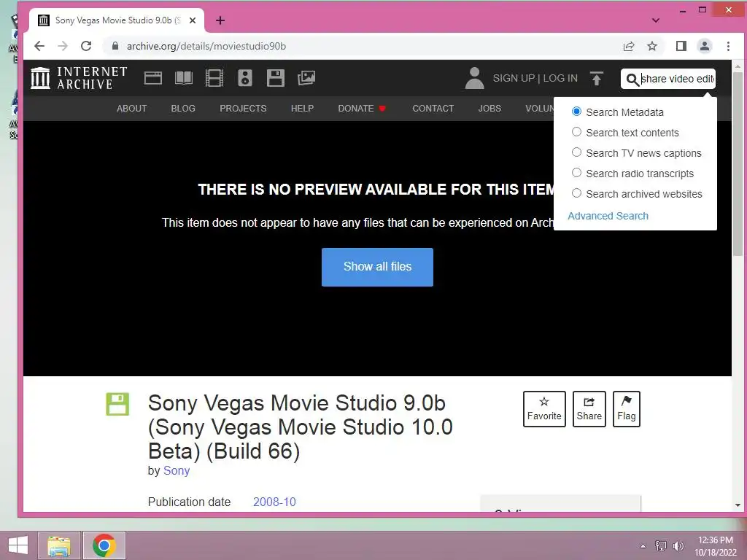Image resolution: width=747 pixels, height=560 pixels.
Task: Select Search radio transcripts option
Action: click(x=576, y=173)
